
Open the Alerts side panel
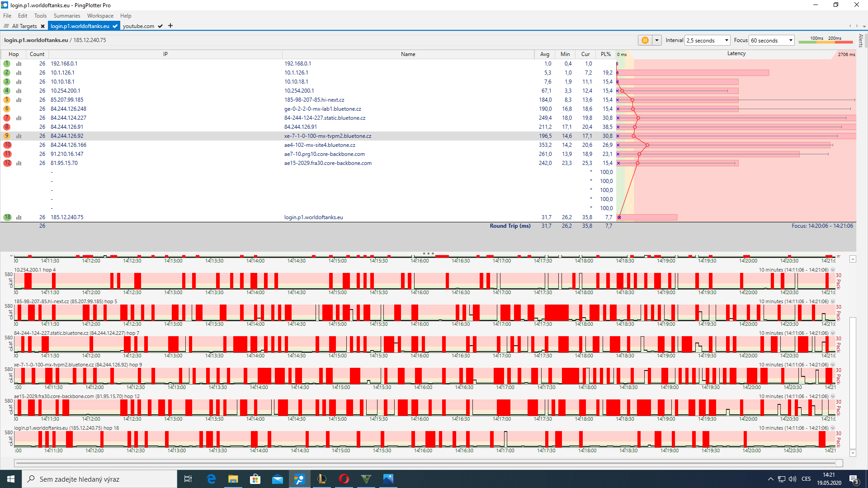pyautogui.click(x=861, y=41)
